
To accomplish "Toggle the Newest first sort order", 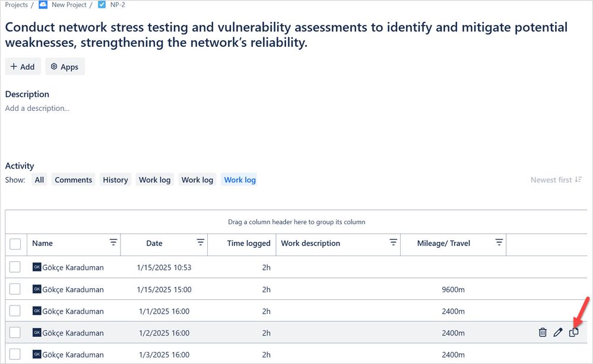I will 556,180.
